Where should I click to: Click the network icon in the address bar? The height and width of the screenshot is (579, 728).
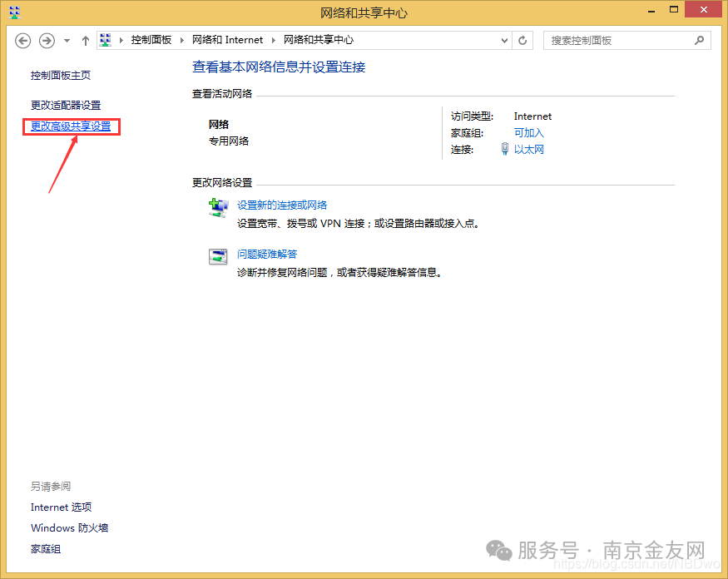pyautogui.click(x=105, y=40)
